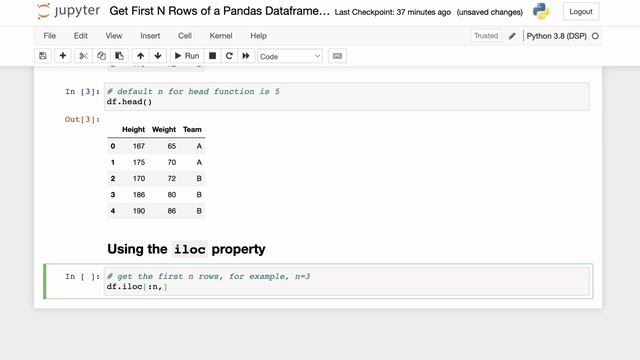
Task: Click the Out[3] output prompt
Action: [82, 120]
